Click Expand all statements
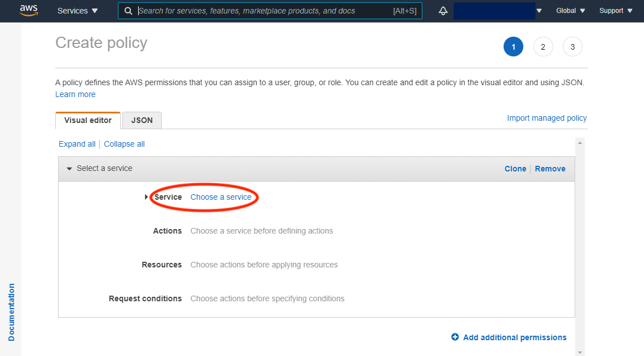644x356 pixels. click(x=77, y=144)
